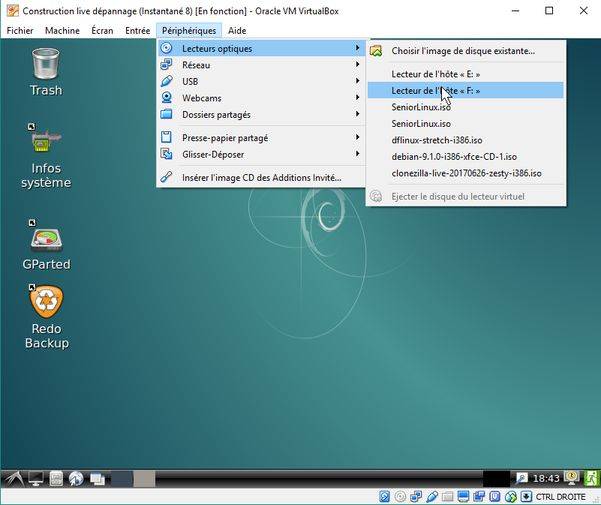The height and width of the screenshot is (505, 601).
Task: Close the open Périphériques menu
Action: (189, 31)
